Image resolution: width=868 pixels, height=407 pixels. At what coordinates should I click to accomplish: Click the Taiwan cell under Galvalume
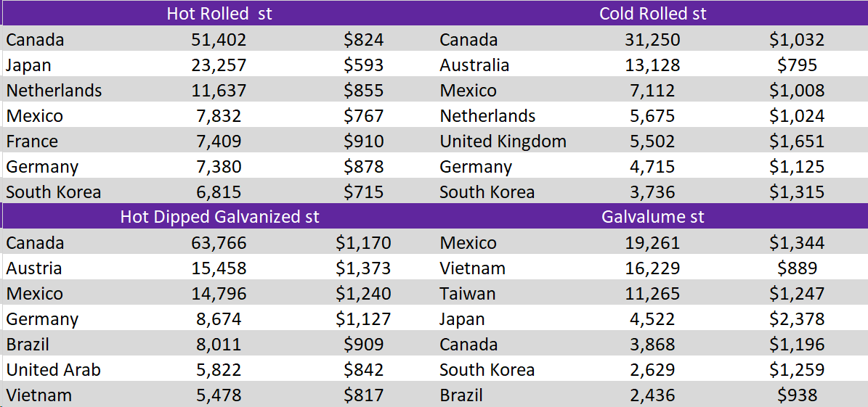(467, 294)
